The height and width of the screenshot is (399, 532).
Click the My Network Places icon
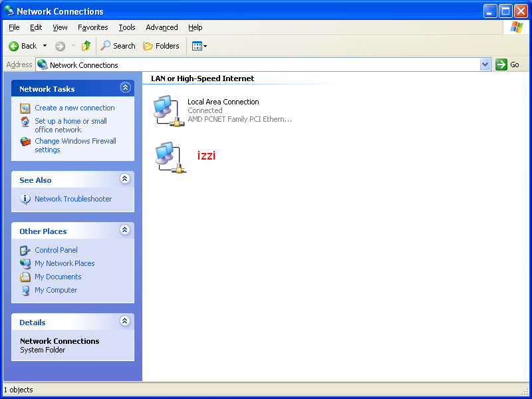coord(25,263)
